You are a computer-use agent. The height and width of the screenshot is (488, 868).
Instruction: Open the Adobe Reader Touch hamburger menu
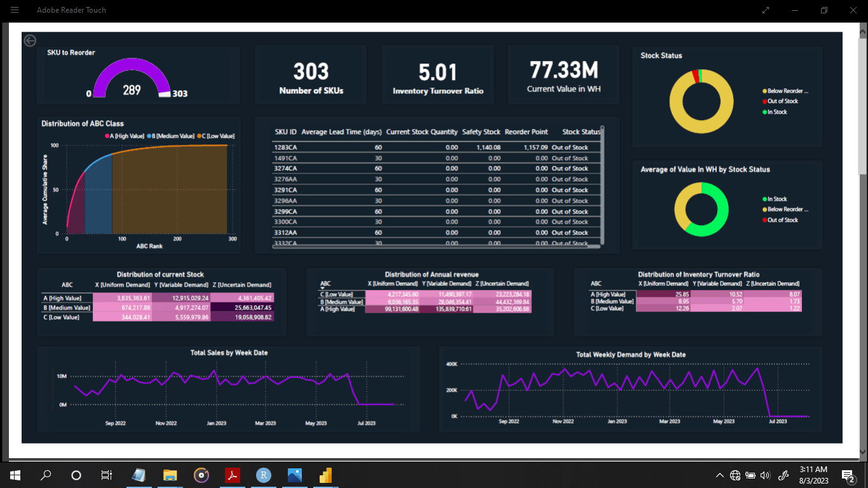(x=15, y=10)
